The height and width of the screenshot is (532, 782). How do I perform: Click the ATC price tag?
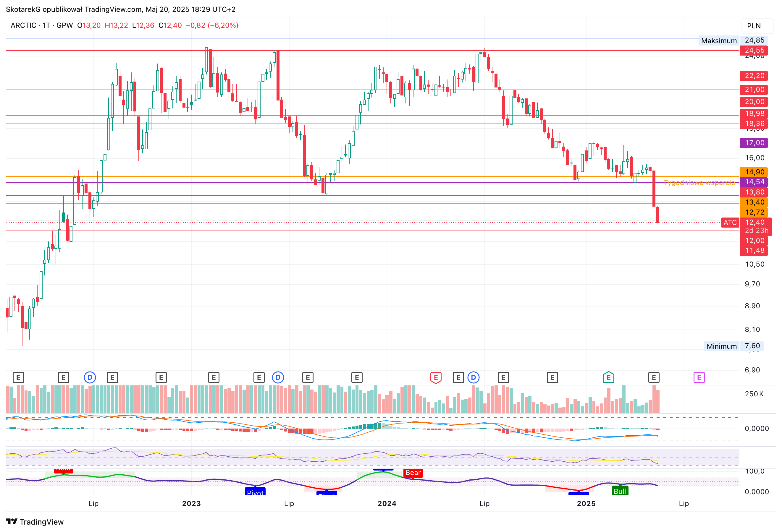(730, 223)
